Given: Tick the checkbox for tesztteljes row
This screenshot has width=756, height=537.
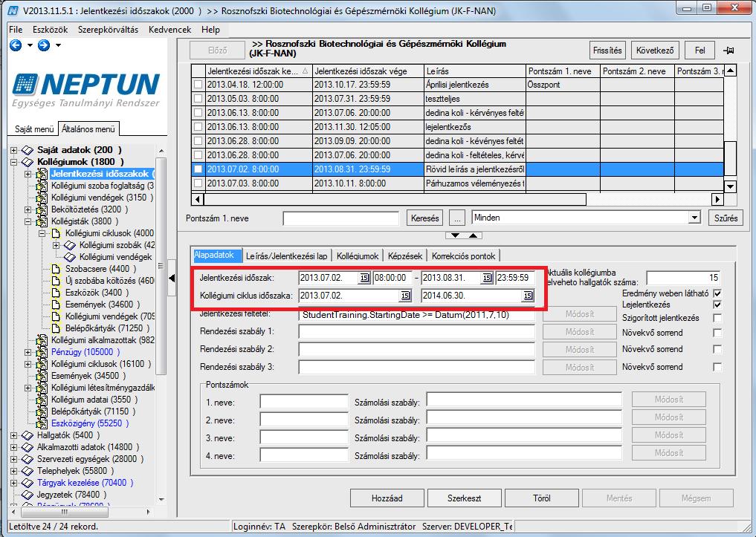Looking at the screenshot, I should click(x=198, y=99).
